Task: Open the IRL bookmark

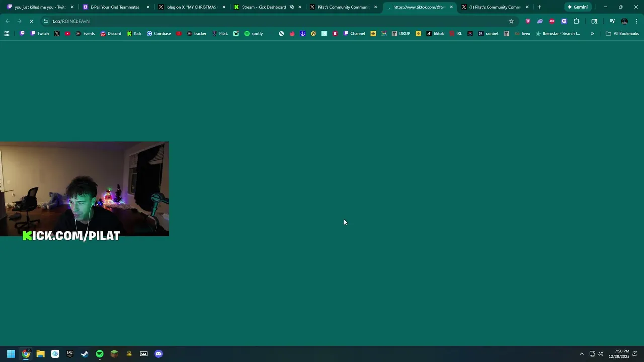Action: [455, 34]
